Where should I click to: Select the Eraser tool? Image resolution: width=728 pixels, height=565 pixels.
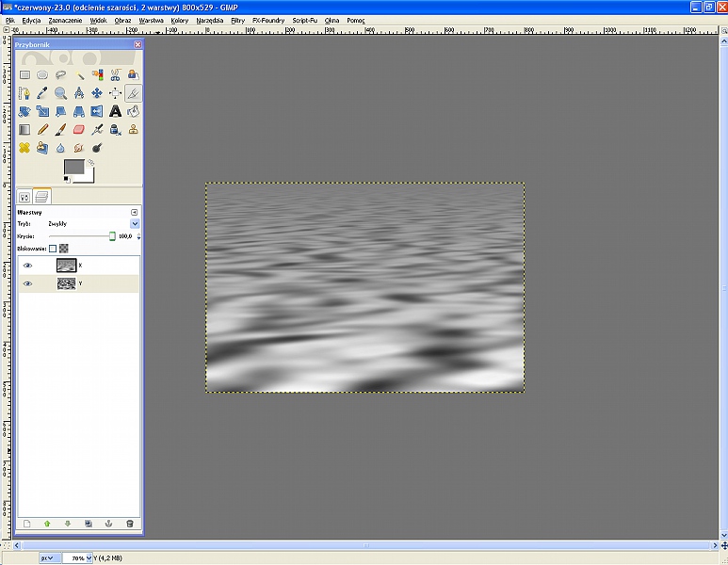(x=78, y=130)
